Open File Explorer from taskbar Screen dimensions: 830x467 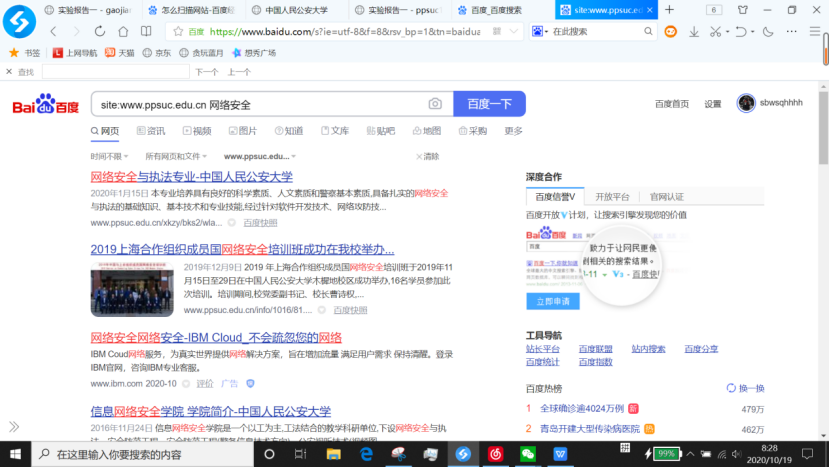click(x=333, y=454)
